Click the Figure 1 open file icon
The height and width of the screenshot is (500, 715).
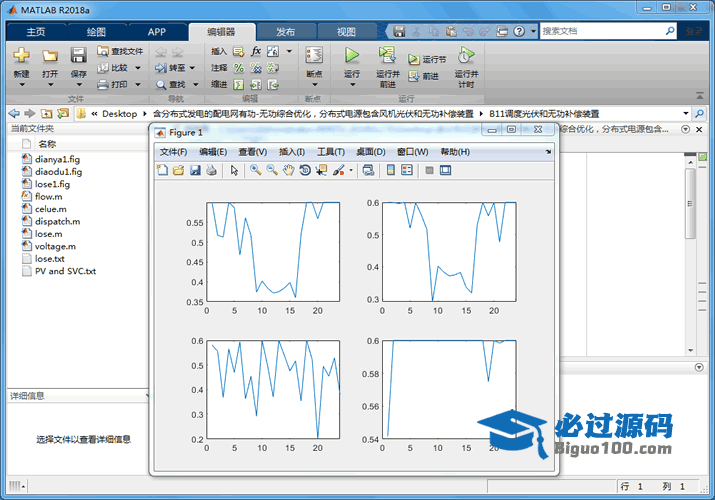pos(178,170)
